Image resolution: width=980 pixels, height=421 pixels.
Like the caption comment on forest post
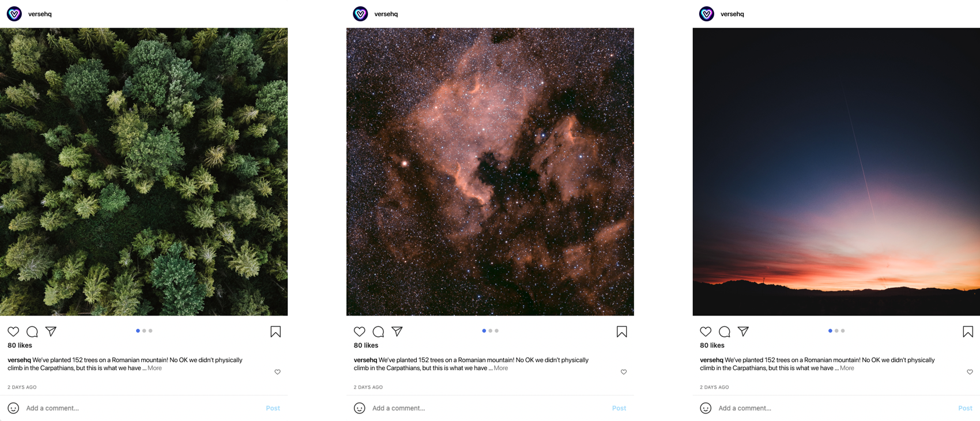(x=277, y=372)
